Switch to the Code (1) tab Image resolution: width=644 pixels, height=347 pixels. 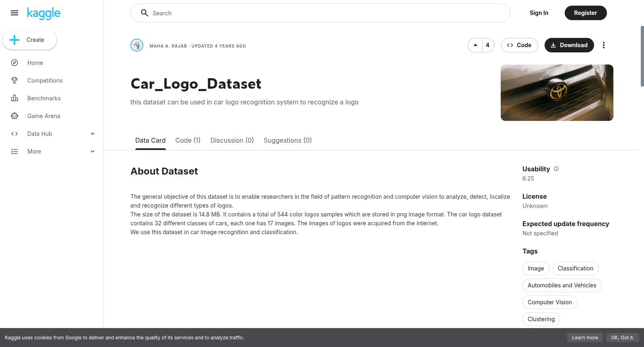[x=188, y=140]
